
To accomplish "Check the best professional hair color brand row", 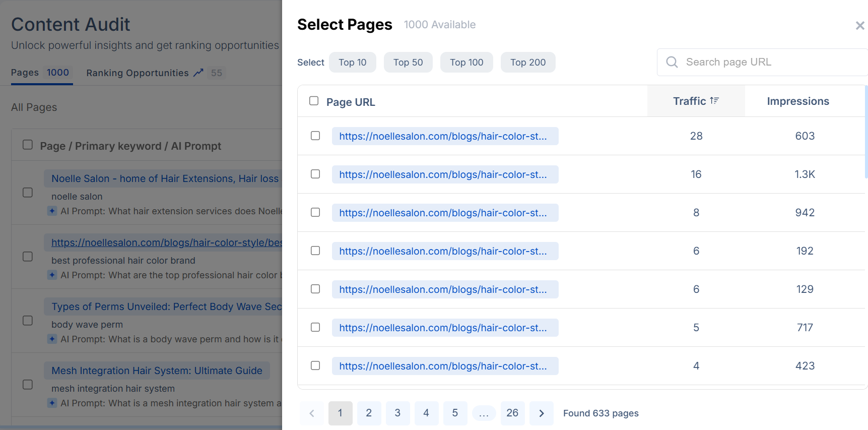I will (28, 257).
